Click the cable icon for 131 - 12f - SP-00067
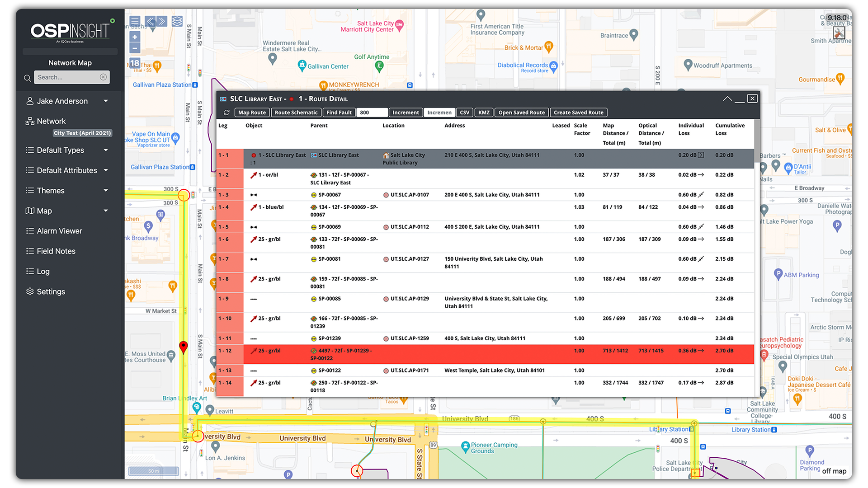 [x=314, y=175]
